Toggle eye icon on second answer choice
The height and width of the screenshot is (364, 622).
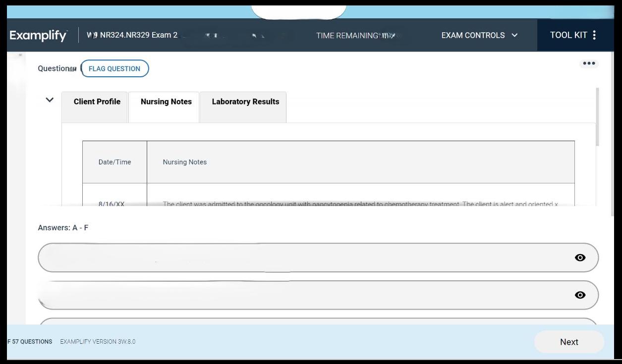(580, 295)
